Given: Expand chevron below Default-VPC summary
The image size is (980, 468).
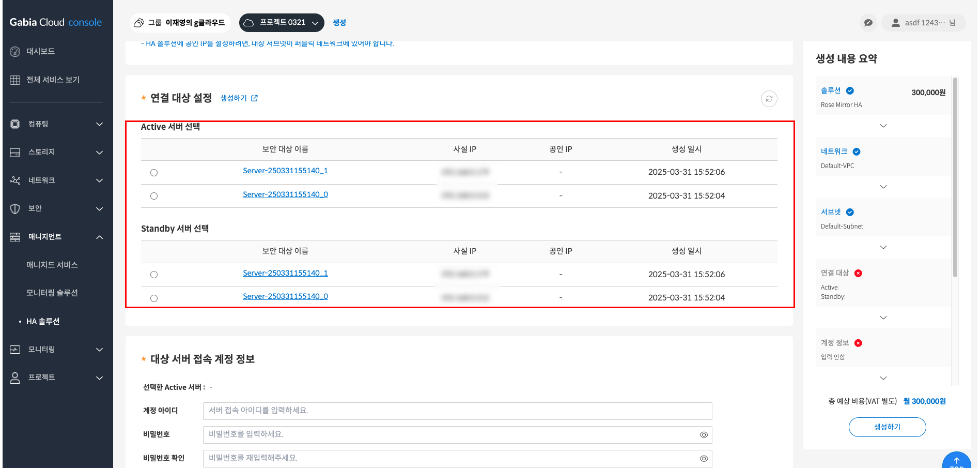Looking at the screenshot, I should [x=883, y=187].
